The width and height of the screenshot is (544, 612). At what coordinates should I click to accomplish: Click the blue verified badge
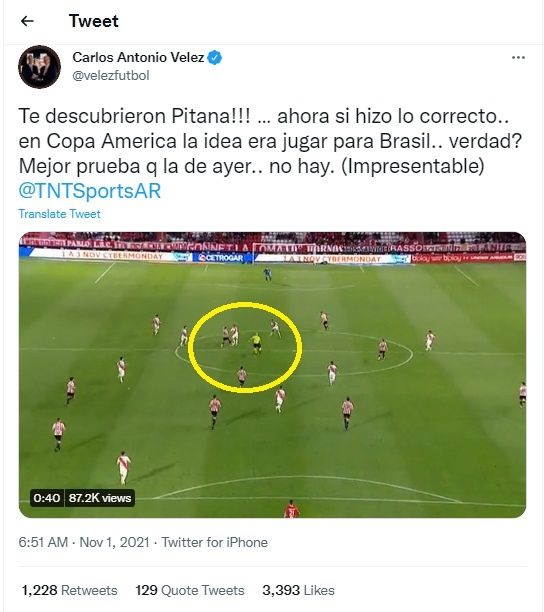coord(215,57)
